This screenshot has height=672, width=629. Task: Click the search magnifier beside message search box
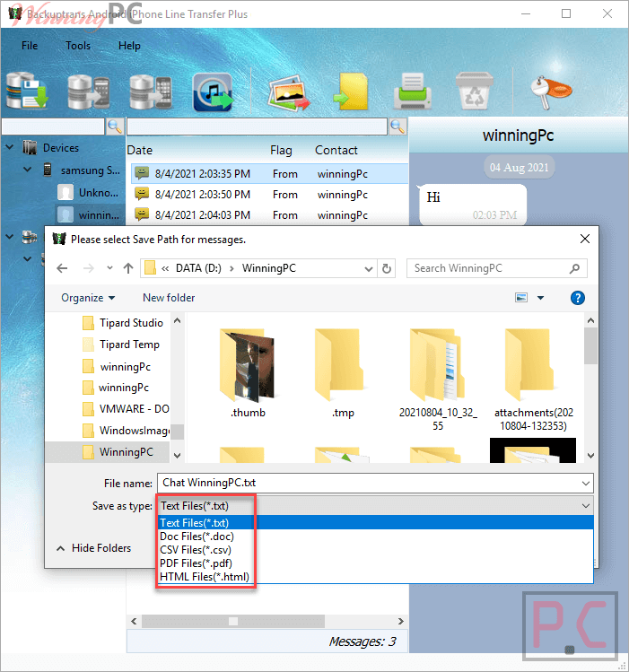coord(397,127)
